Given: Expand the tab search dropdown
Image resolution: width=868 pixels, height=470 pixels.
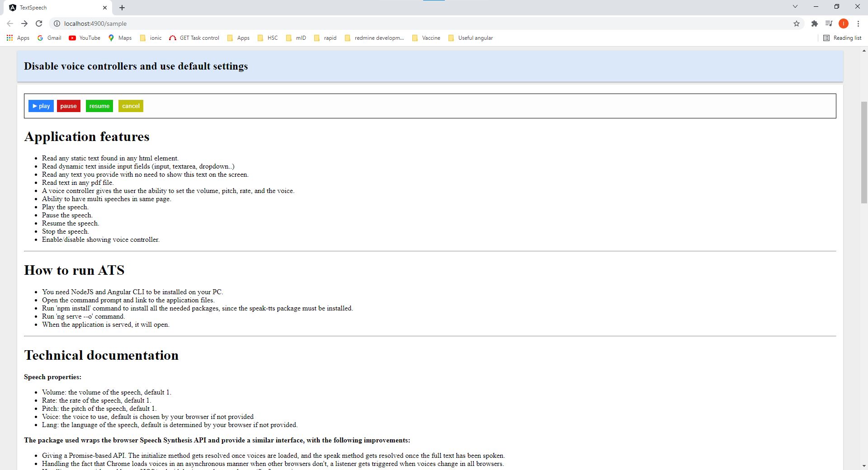Looking at the screenshot, I should tap(795, 6).
